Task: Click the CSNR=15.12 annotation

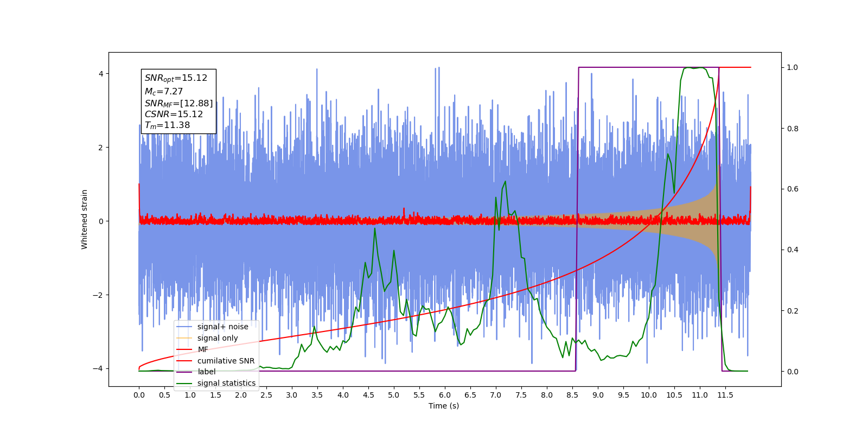Action: point(174,114)
